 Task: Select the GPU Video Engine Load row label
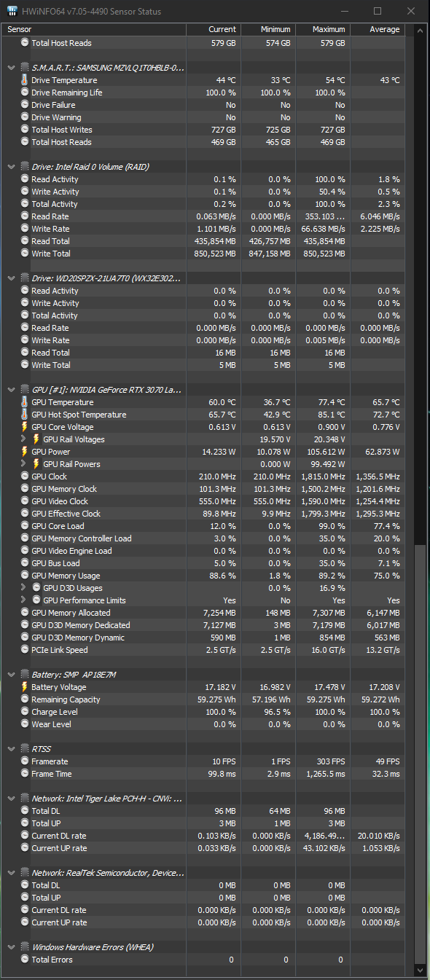coord(71,551)
